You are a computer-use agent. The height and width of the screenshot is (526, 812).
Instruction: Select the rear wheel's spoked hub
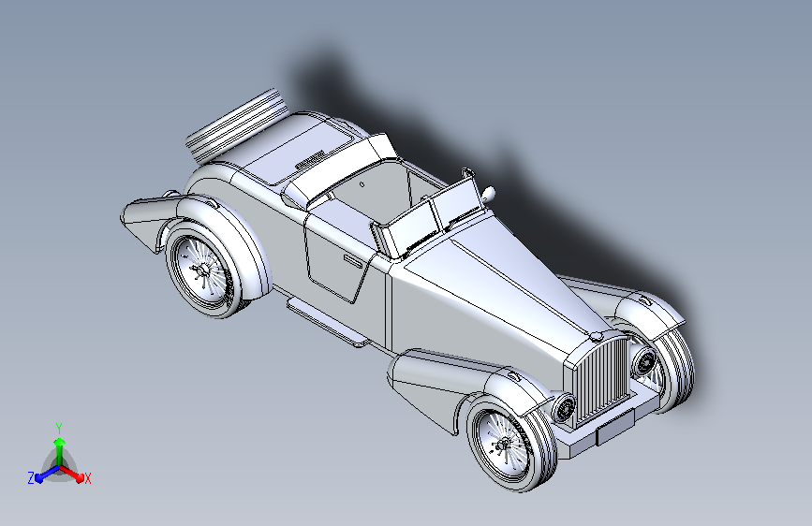pyautogui.click(x=202, y=270)
